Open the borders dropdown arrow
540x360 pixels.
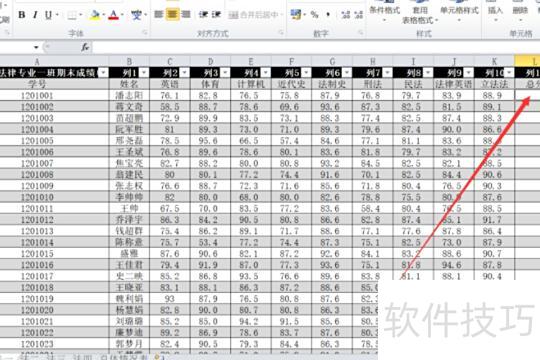coord(81,15)
